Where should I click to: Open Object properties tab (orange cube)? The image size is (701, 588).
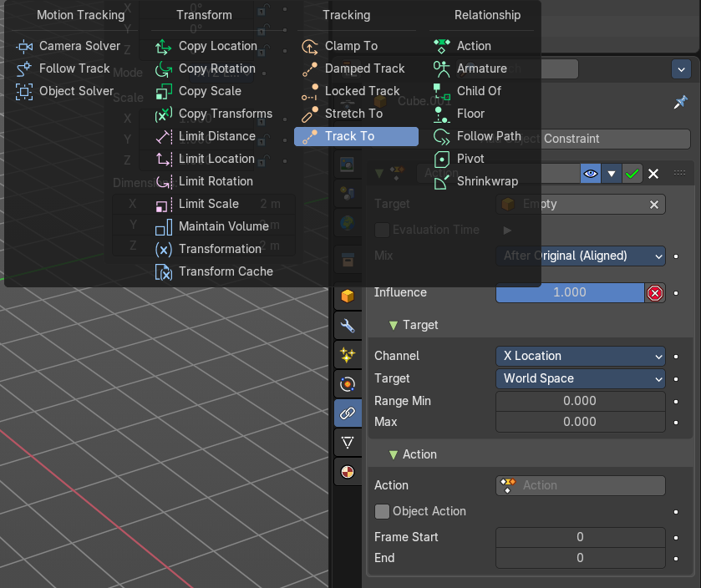pyautogui.click(x=348, y=297)
